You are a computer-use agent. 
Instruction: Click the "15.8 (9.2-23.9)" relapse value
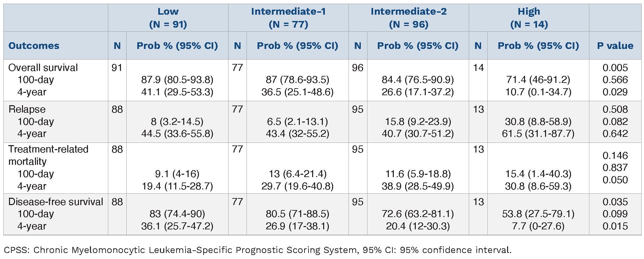[x=418, y=122]
